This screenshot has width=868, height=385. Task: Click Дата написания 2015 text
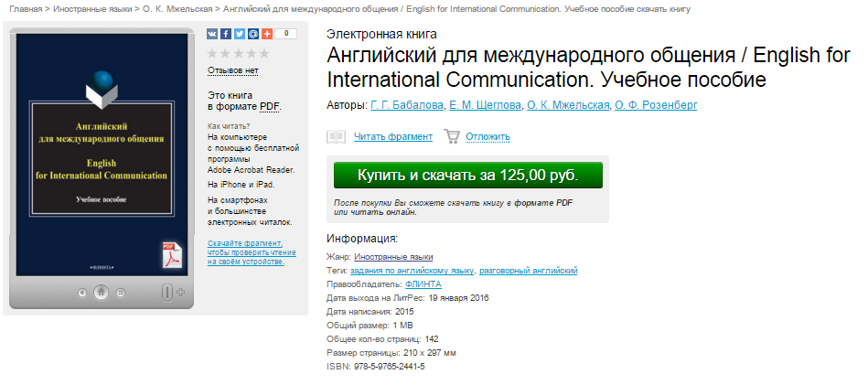click(370, 312)
